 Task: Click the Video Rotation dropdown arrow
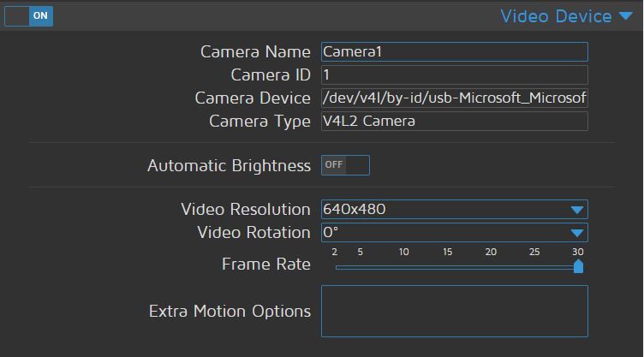(578, 232)
